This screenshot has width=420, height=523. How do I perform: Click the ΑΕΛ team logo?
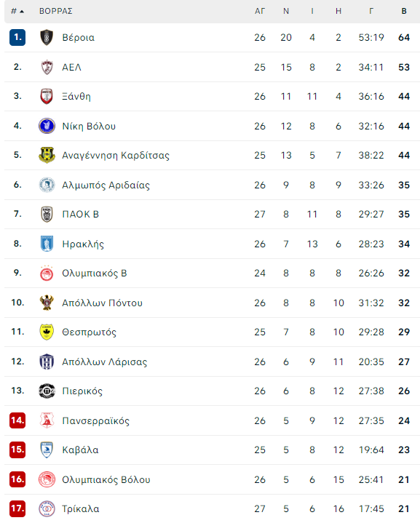pos(47,67)
